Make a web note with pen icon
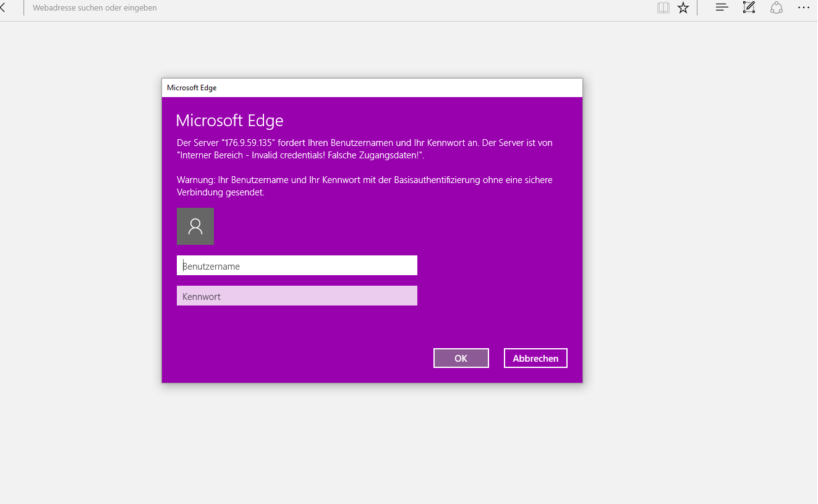This screenshot has width=818, height=504. point(749,7)
